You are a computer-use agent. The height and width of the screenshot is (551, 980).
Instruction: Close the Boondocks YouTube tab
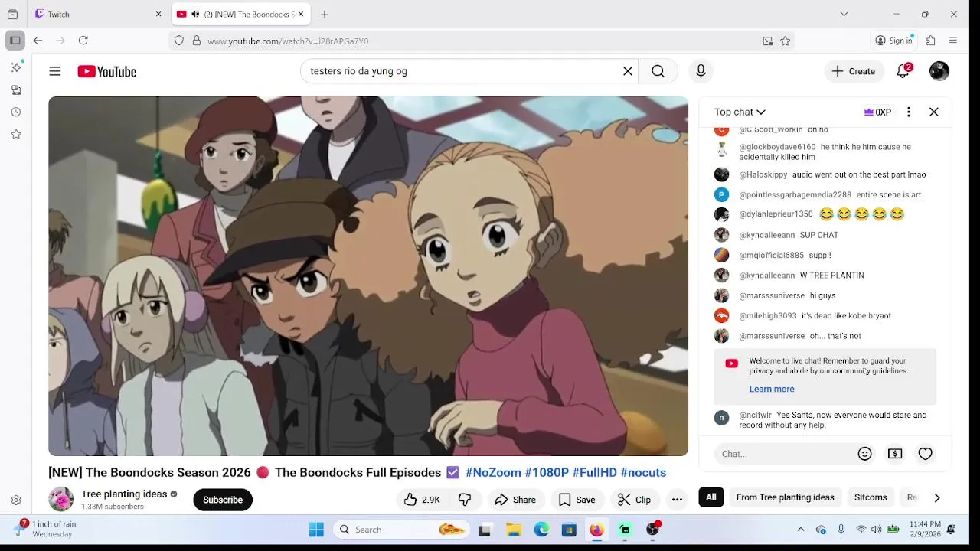[301, 14]
